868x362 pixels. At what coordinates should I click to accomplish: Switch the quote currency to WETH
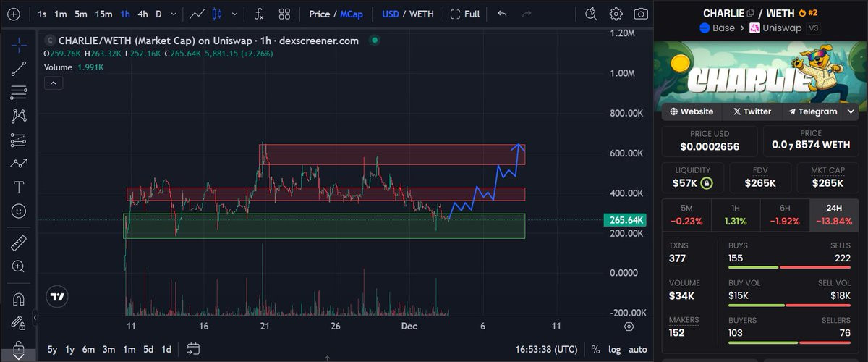click(422, 14)
